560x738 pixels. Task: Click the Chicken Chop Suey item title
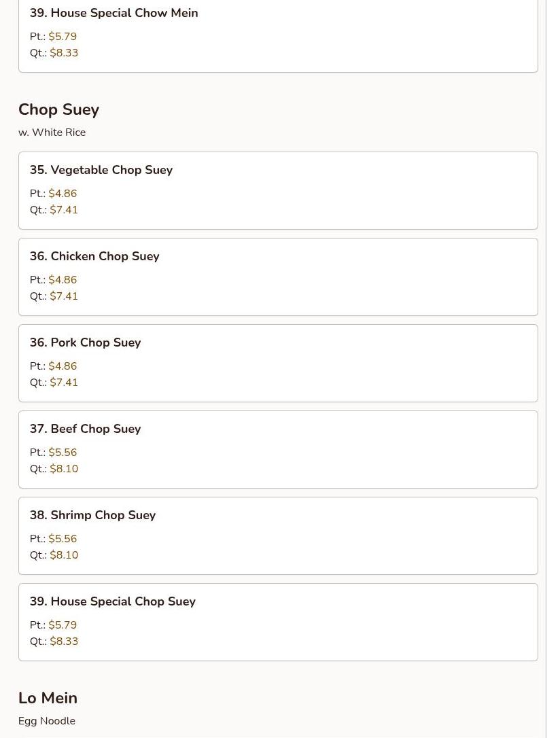[94, 256]
